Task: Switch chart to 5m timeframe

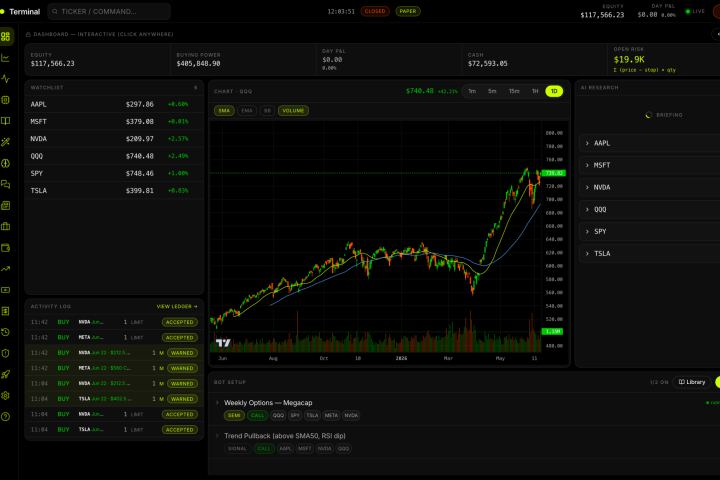Action: click(492, 91)
